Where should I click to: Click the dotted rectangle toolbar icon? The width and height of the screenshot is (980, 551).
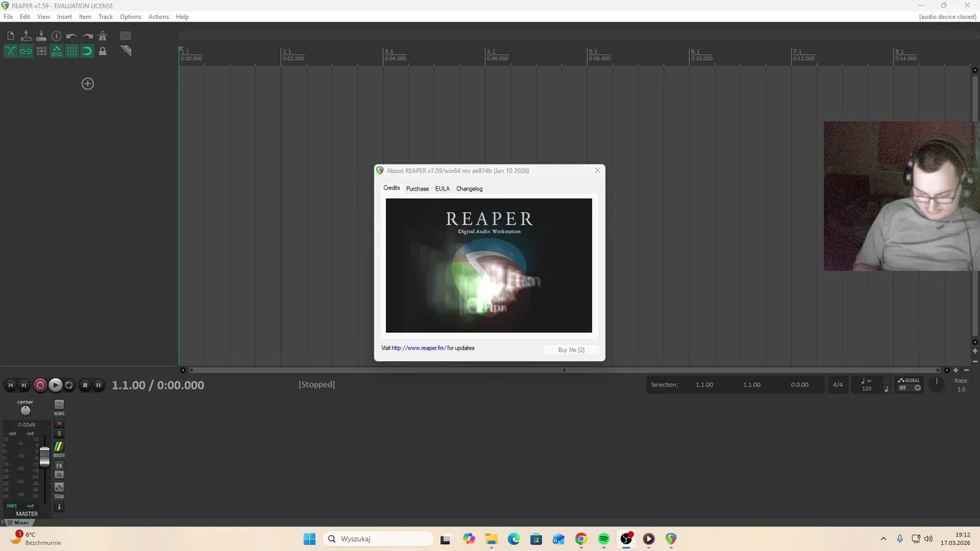click(126, 36)
